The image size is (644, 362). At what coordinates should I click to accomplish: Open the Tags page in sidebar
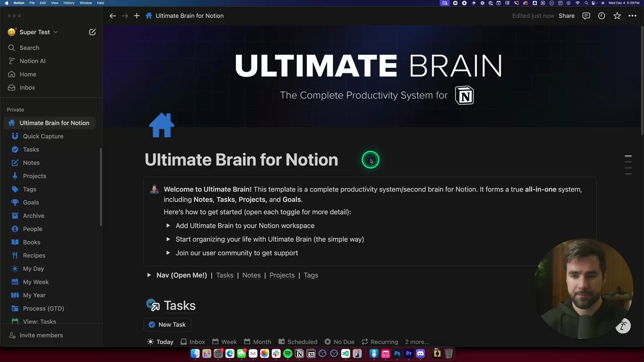pyautogui.click(x=29, y=189)
